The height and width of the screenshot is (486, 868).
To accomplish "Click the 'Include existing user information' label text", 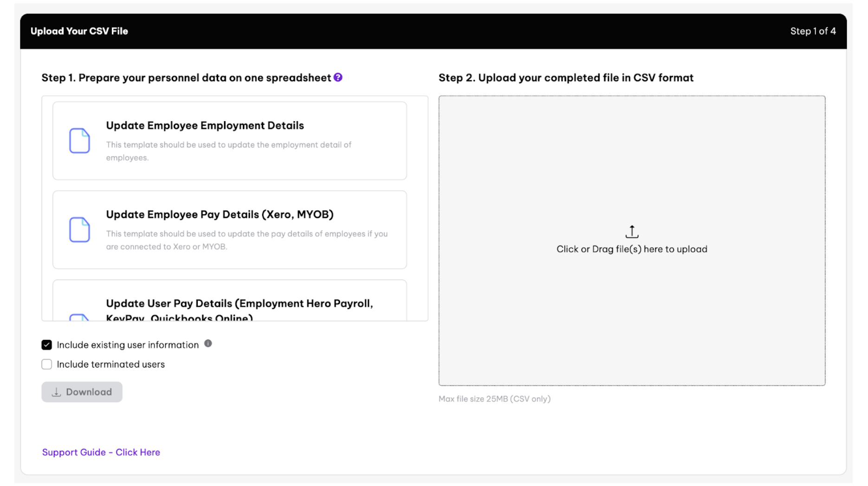I will coord(128,345).
